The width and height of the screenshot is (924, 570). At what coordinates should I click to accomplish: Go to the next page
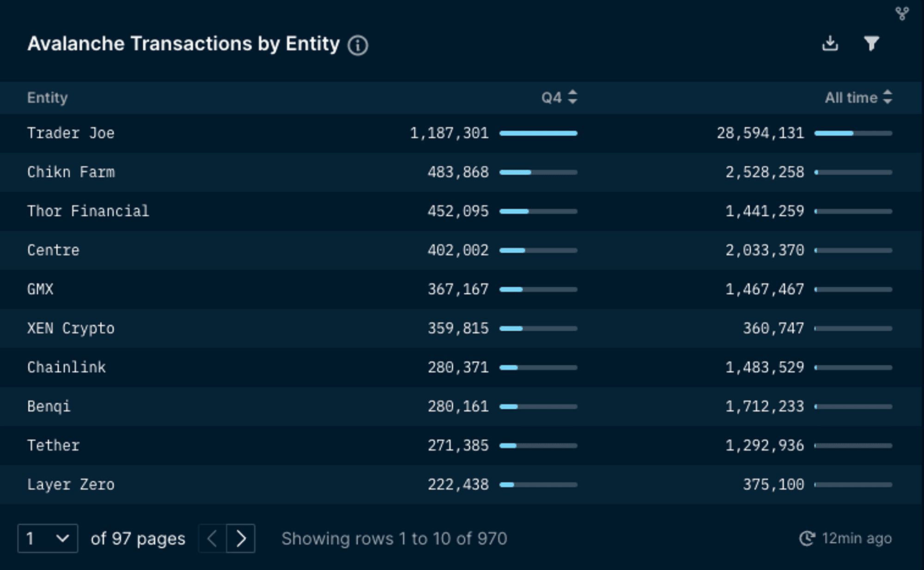pos(241,539)
